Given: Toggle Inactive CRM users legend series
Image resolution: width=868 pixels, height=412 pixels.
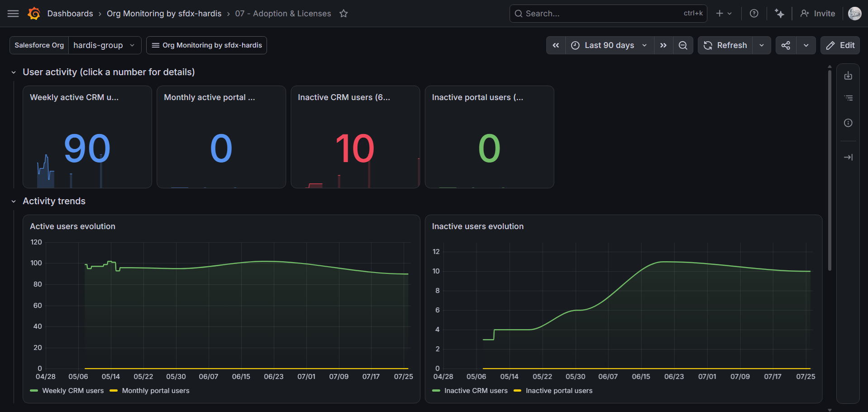Looking at the screenshot, I should (x=470, y=391).
